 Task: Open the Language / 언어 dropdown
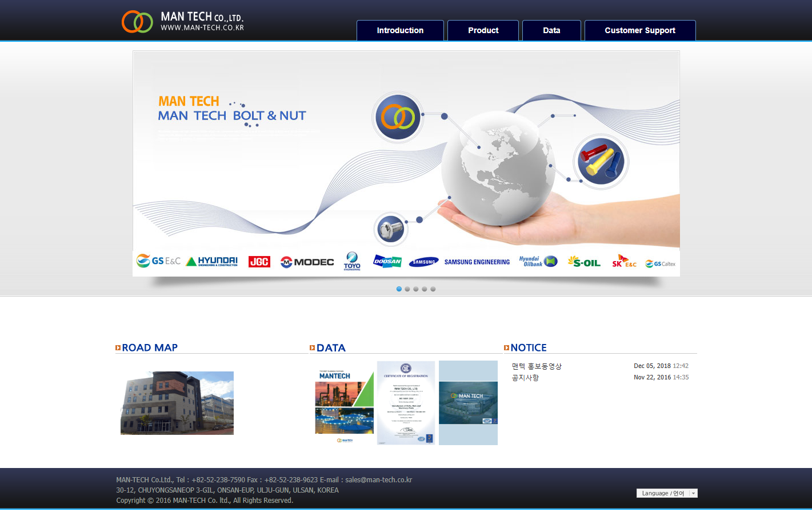pyautogui.click(x=667, y=493)
